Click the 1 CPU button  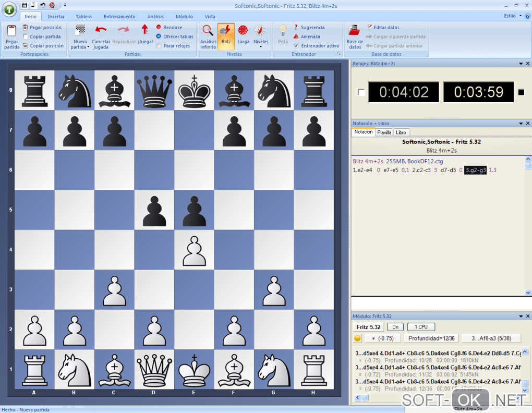pos(421,327)
